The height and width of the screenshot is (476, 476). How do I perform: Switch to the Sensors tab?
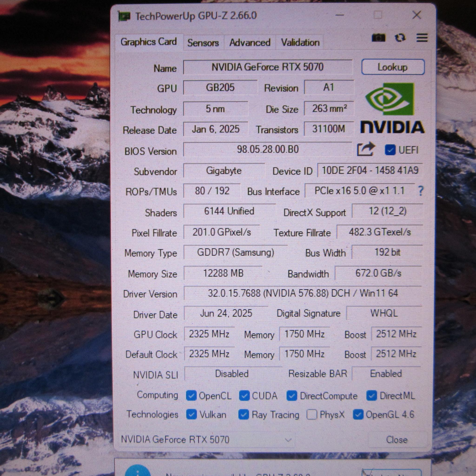coord(203,43)
